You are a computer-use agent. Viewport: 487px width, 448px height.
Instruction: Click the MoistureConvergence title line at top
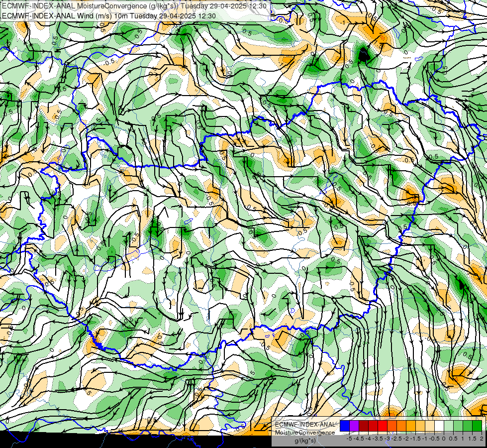pyautogui.click(x=134, y=6)
